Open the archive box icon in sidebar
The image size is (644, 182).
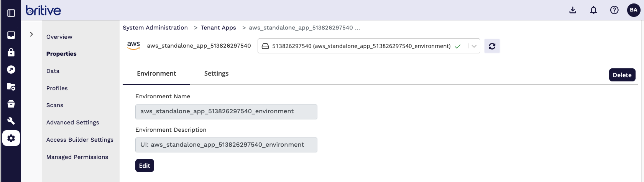point(11,104)
